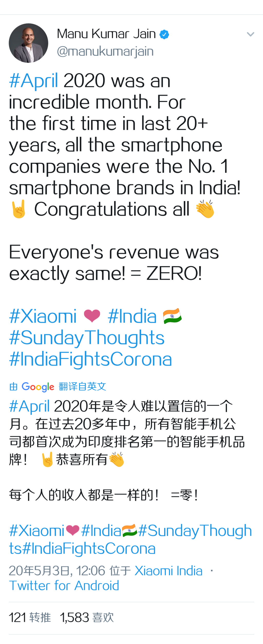
Task: Click the pink heart emoji after #Xiaomi
Action: (92, 316)
